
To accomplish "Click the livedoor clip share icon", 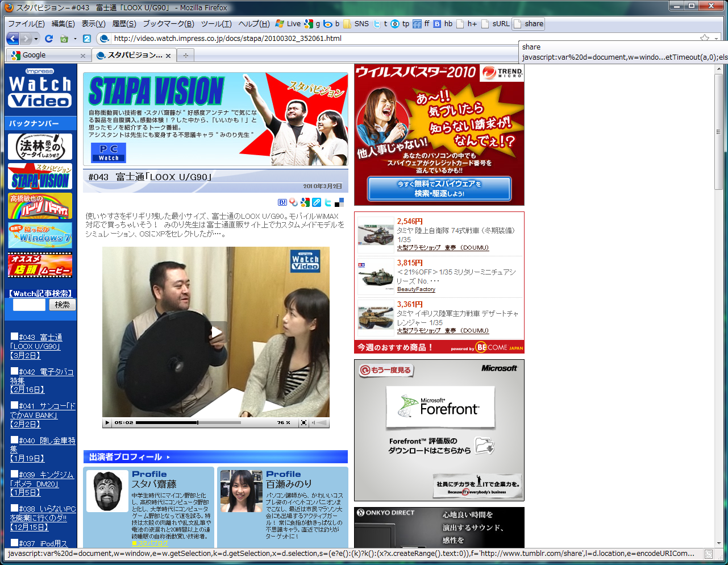I will point(294,202).
